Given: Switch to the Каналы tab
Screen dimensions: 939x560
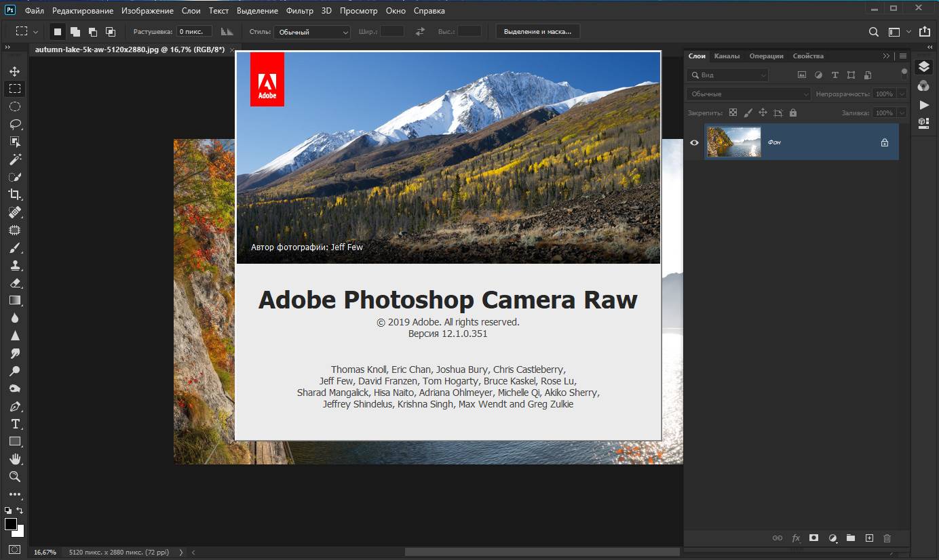Looking at the screenshot, I should [x=727, y=56].
